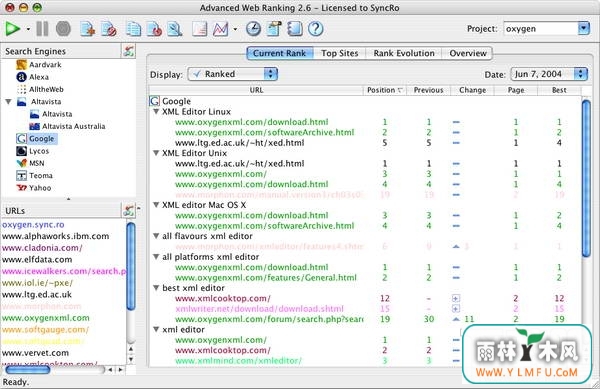Click the clock scheduler toolbar icon

(x=253, y=29)
